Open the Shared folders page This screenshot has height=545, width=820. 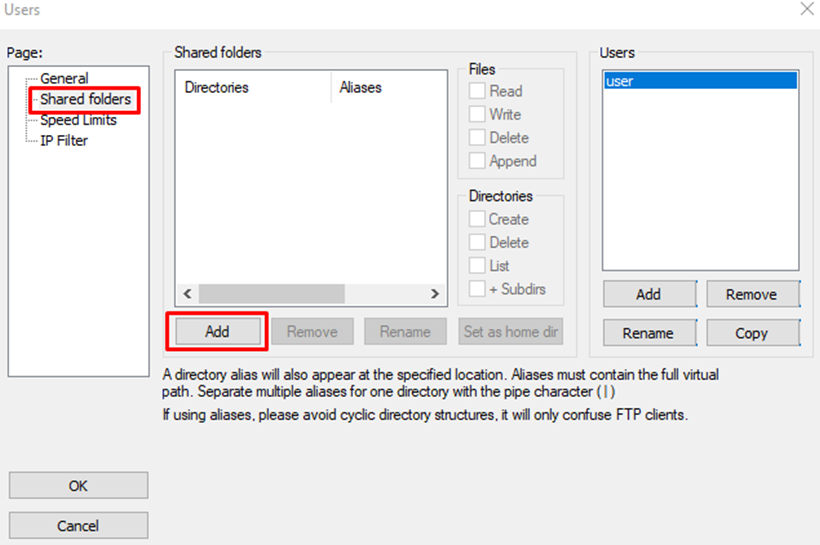85,99
